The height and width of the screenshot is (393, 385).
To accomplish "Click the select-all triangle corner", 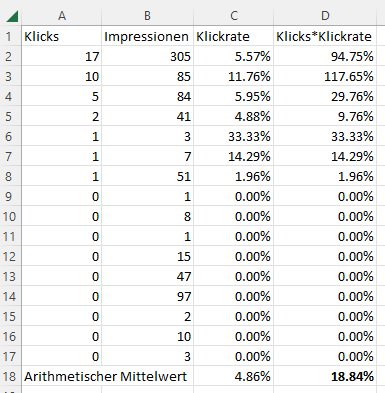I will (12, 16).
